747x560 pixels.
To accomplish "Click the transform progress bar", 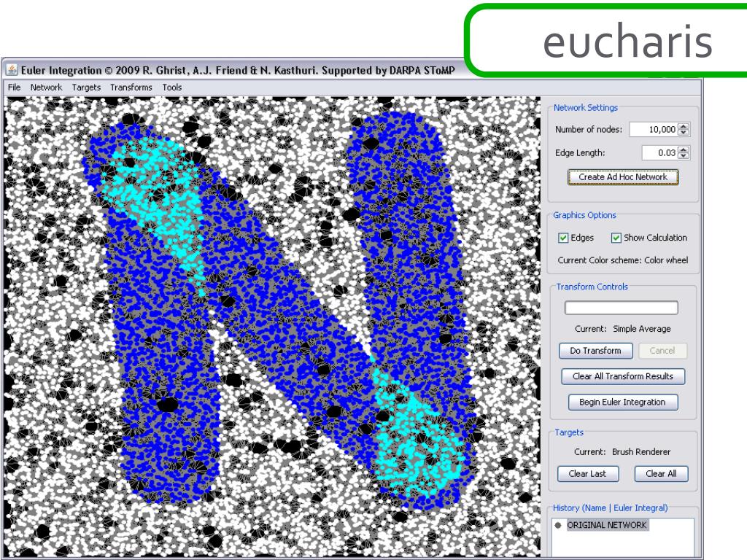I will click(x=622, y=308).
